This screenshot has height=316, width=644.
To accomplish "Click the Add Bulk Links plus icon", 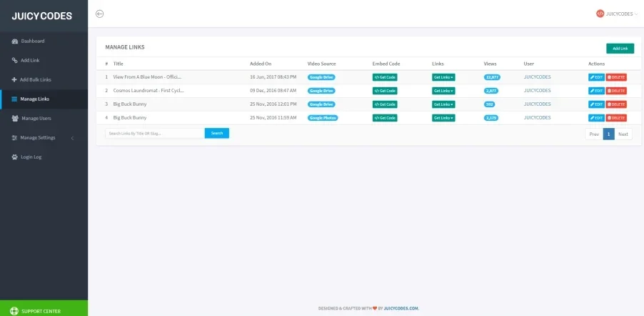I will pos(14,80).
